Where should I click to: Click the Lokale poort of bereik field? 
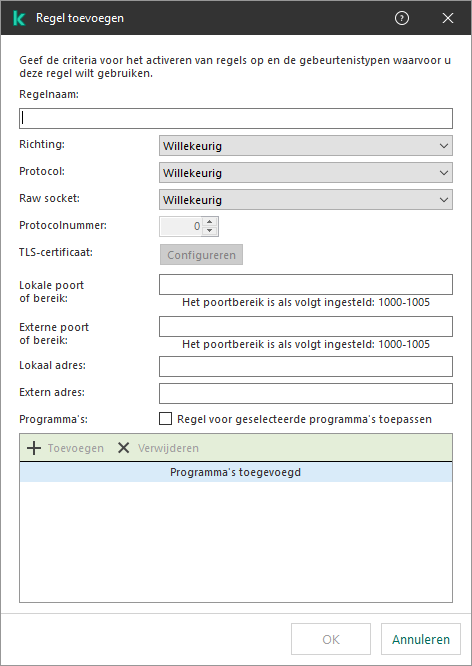(x=306, y=285)
